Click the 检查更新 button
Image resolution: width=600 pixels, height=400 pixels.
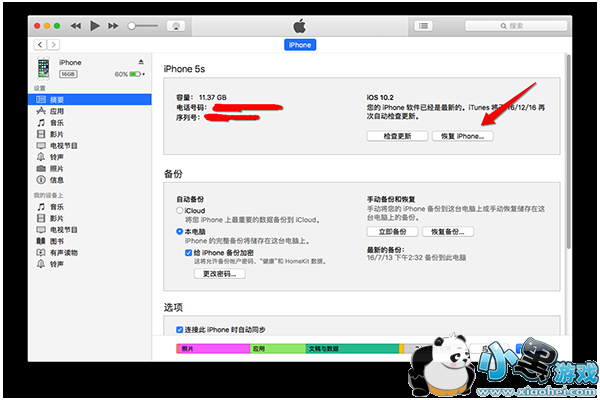point(397,136)
